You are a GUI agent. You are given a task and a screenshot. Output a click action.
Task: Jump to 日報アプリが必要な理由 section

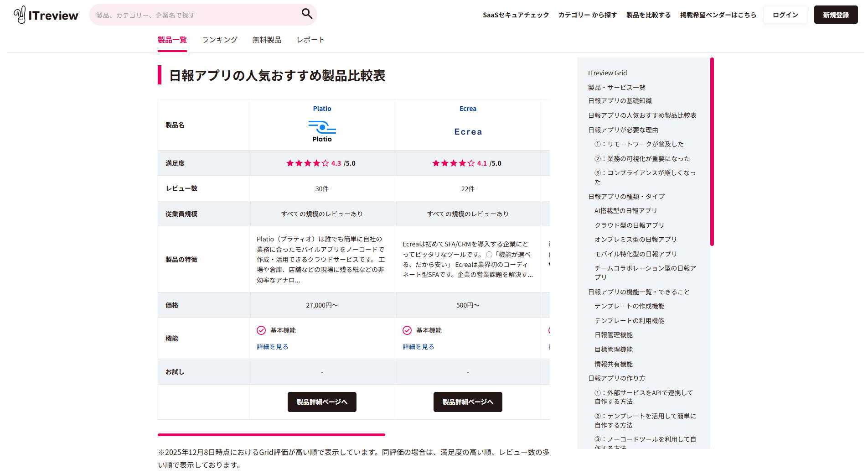click(x=623, y=130)
